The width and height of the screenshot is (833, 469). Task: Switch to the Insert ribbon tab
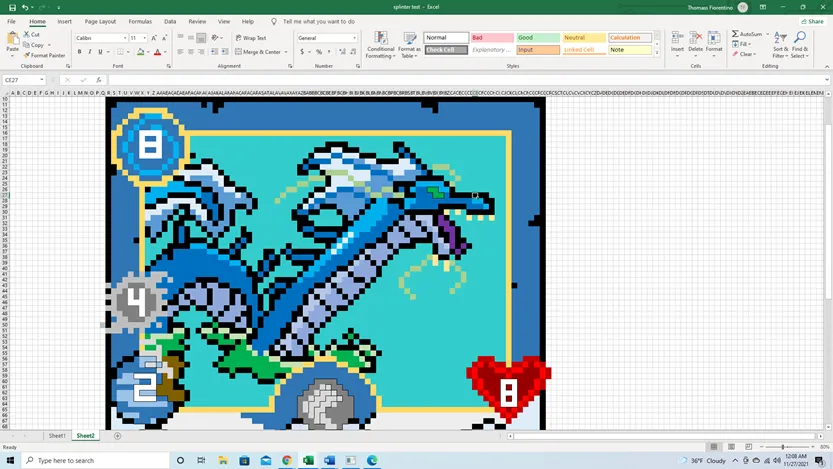(x=64, y=22)
